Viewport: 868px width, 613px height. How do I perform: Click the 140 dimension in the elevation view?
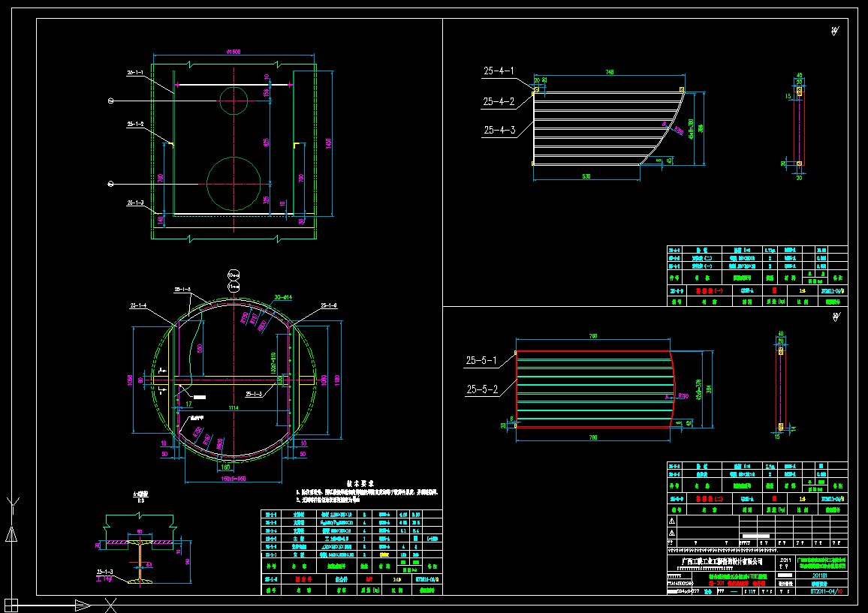(161, 220)
